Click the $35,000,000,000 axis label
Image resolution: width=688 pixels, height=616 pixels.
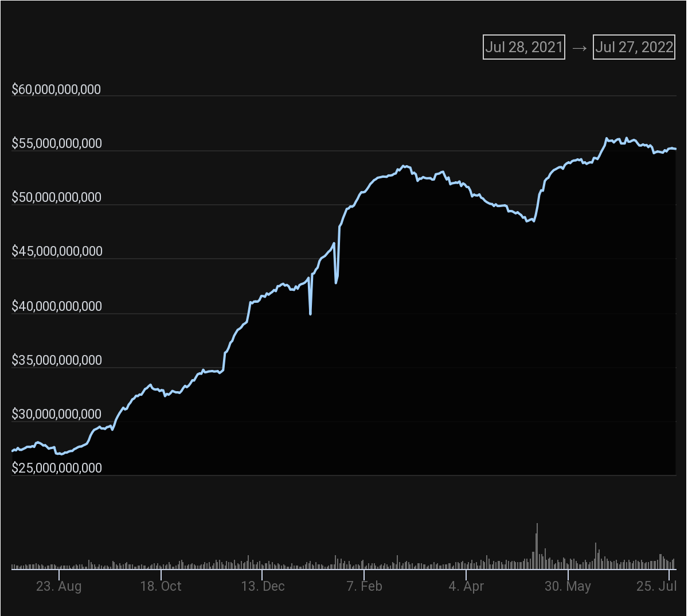(x=56, y=360)
